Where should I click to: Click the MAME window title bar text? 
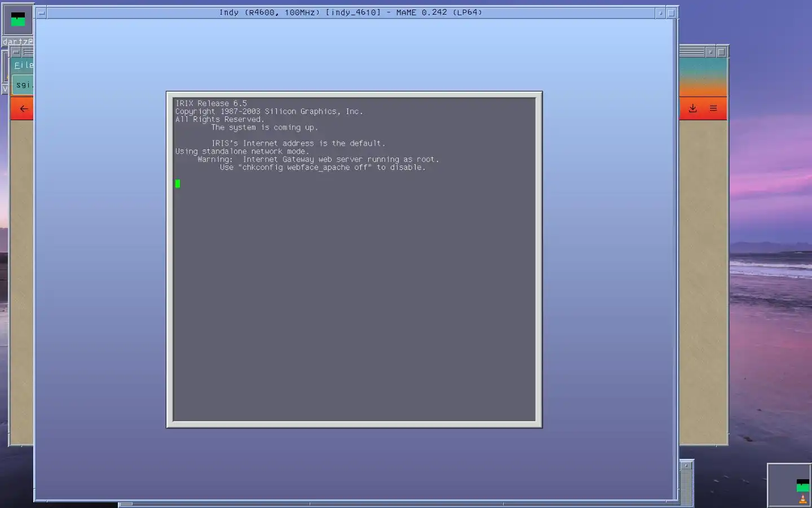point(351,12)
